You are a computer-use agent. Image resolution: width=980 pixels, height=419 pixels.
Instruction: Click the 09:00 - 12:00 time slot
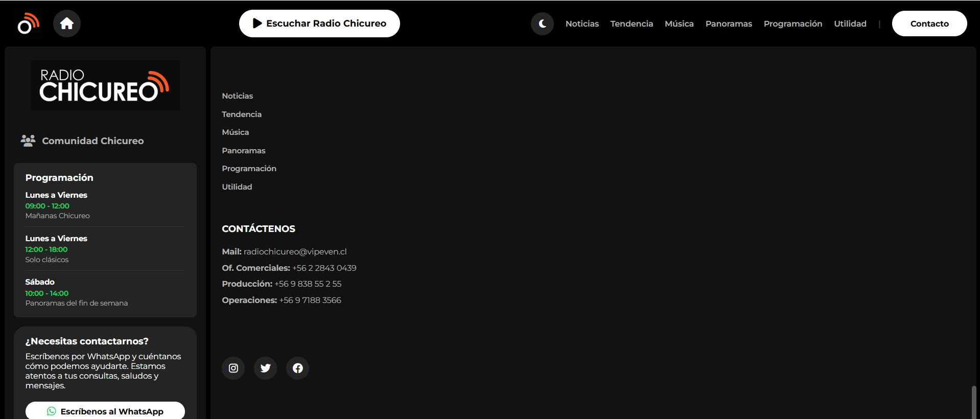click(48, 206)
